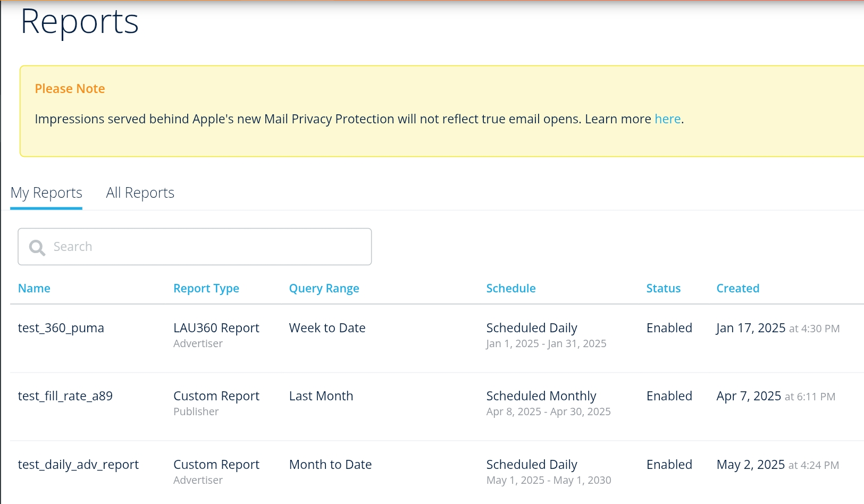The image size is (864, 504).
Task: Switch to the All Reports tab
Action: coord(140,193)
